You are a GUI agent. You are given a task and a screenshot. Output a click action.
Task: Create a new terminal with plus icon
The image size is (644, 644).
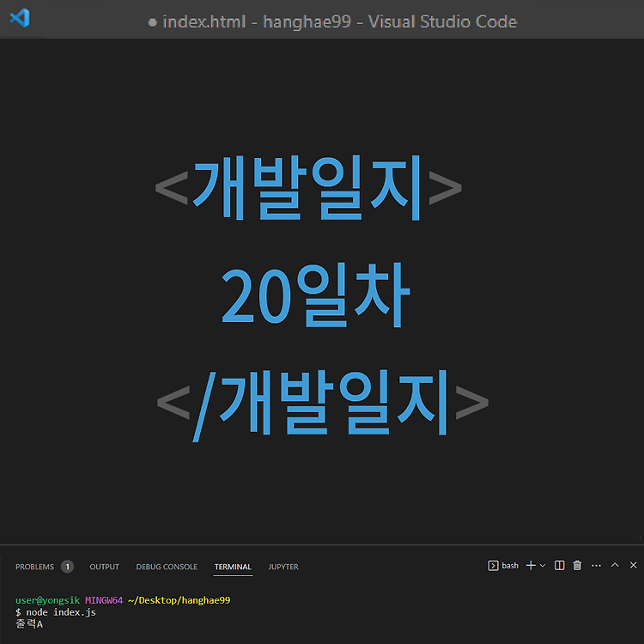[x=531, y=566]
